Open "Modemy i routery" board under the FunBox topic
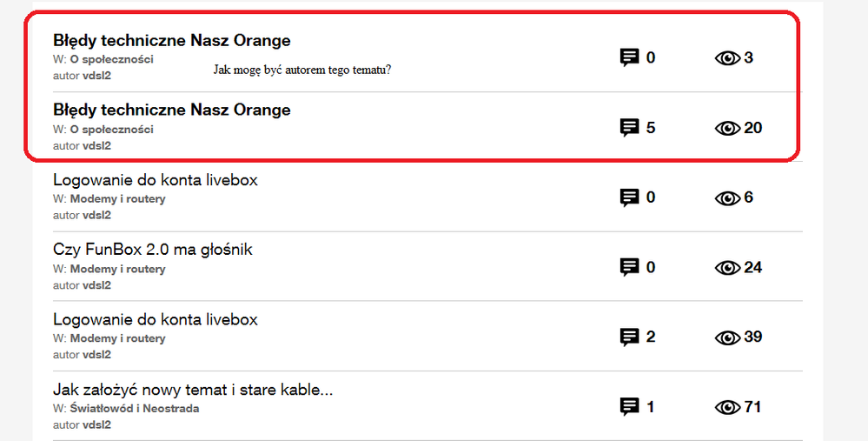Viewport: 868px width, 441px height. [117, 269]
